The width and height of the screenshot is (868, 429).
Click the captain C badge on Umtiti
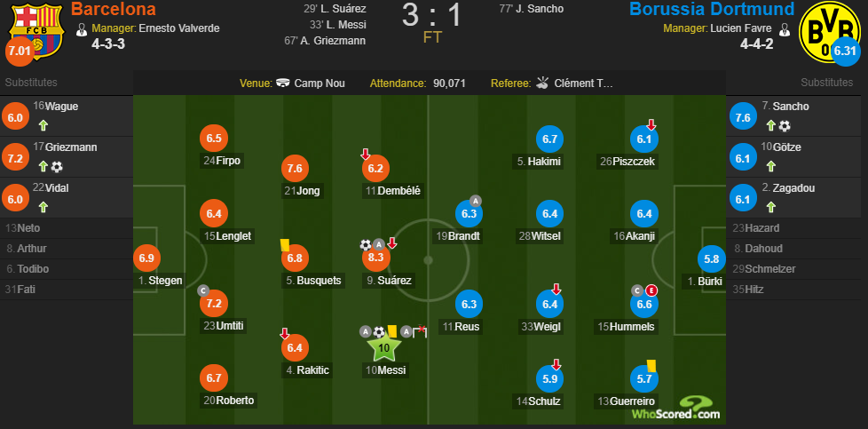pyautogui.click(x=203, y=290)
